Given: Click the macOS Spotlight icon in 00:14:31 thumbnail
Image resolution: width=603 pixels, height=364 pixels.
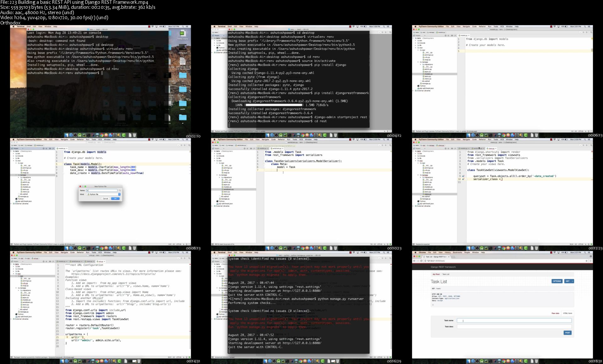Looking at the screenshot, I should click(183, 252).
